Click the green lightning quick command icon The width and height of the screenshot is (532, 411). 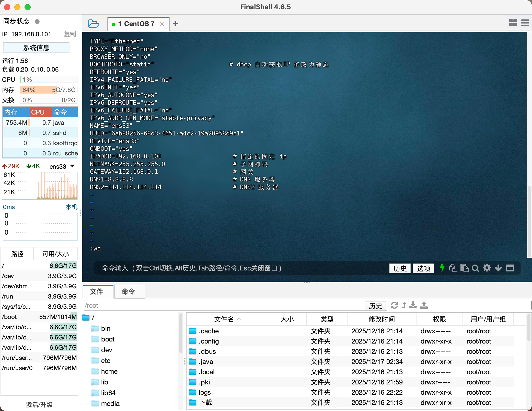(442, 268)
